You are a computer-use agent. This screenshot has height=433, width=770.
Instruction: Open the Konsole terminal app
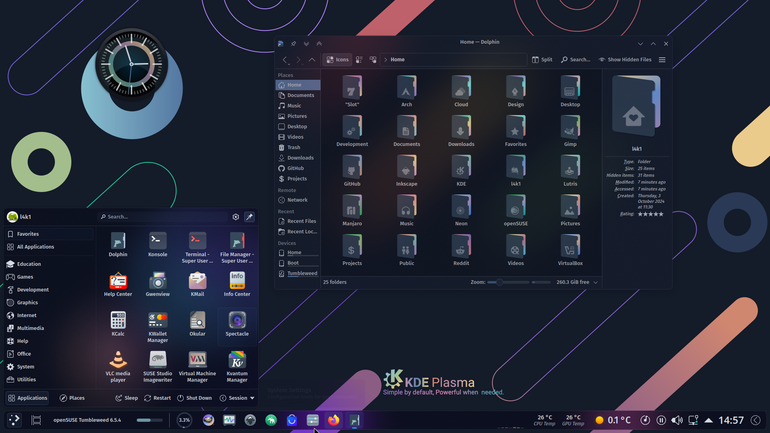point(158,244)
